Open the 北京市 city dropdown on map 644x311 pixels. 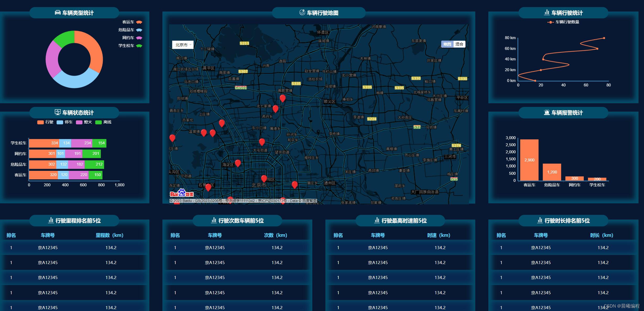click(183, 45)
